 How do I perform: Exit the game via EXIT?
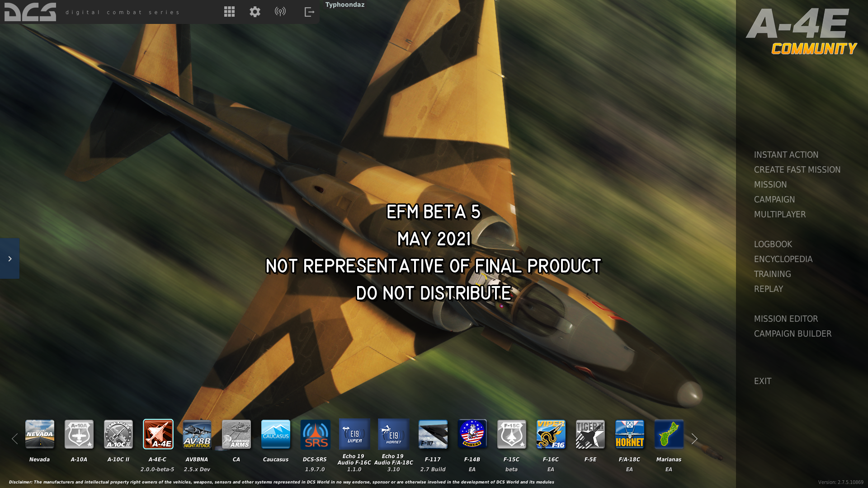pyautogui.click(x=763, y=381)
